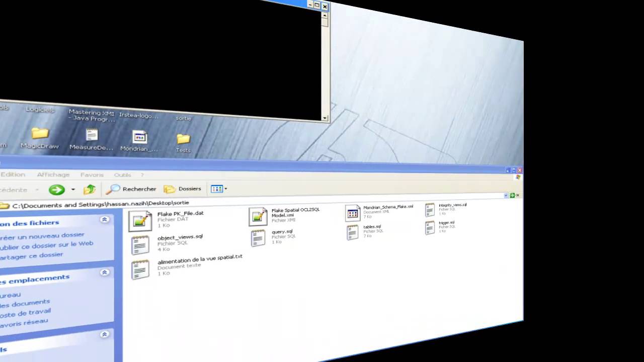Select the Flake PK_File.dat file icon

[140, 221]
